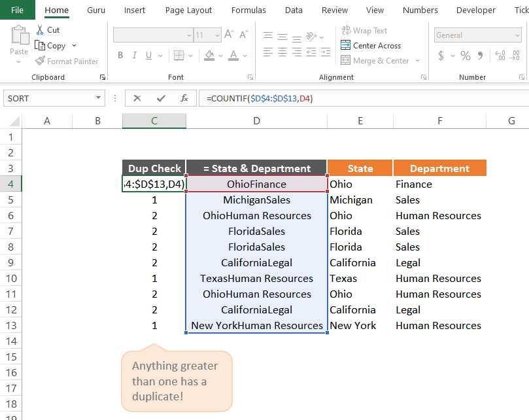The height and width of the screenshot is (420, 529).
Task: Increase font size with large A icon
Action: 229,35
